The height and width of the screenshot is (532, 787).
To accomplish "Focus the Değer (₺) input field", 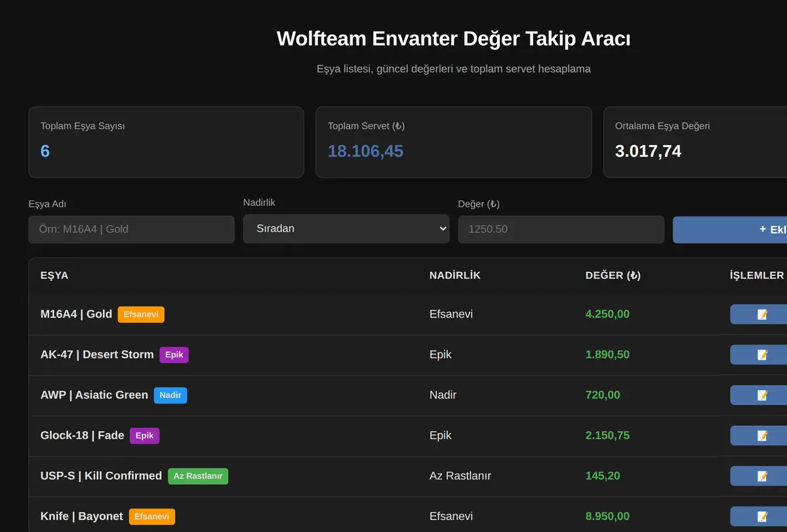I will coord(561,230).
